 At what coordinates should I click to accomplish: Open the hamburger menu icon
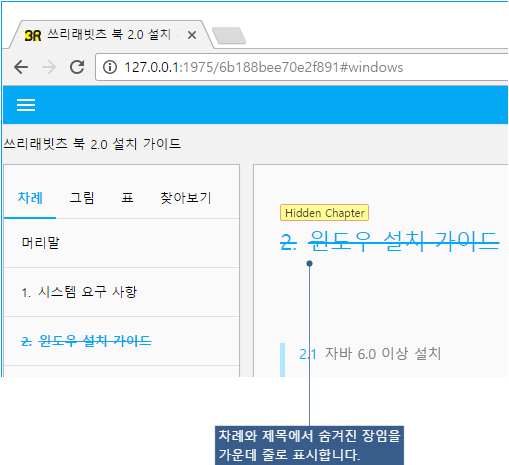[x=26, y=105]
